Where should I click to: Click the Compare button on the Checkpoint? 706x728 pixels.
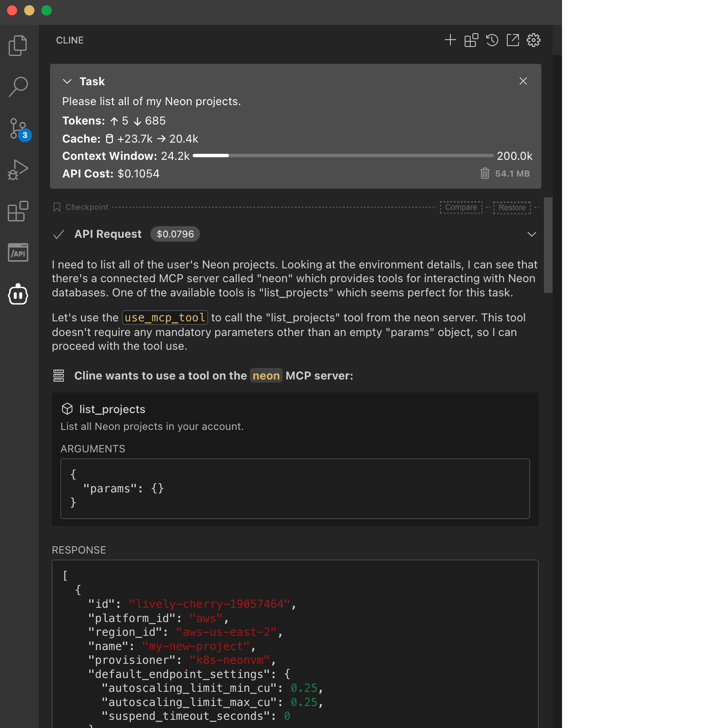[x=461, y=207]
